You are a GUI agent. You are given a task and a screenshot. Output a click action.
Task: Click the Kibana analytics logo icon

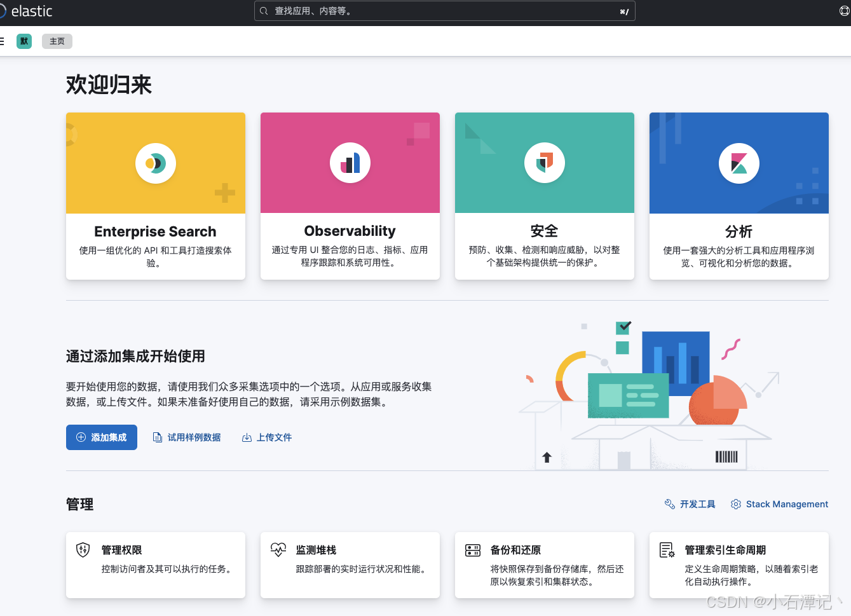pos(739,163)
